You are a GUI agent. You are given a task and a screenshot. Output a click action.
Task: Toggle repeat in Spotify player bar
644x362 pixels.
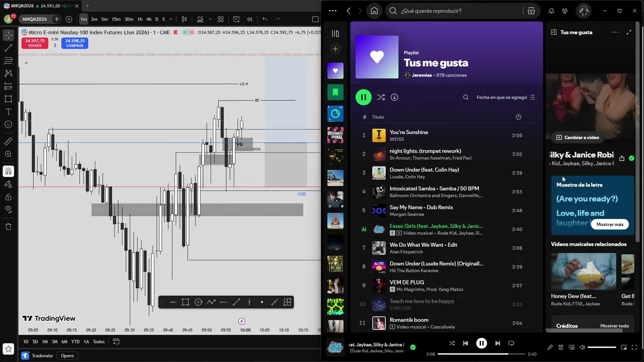tap(511, 343)
